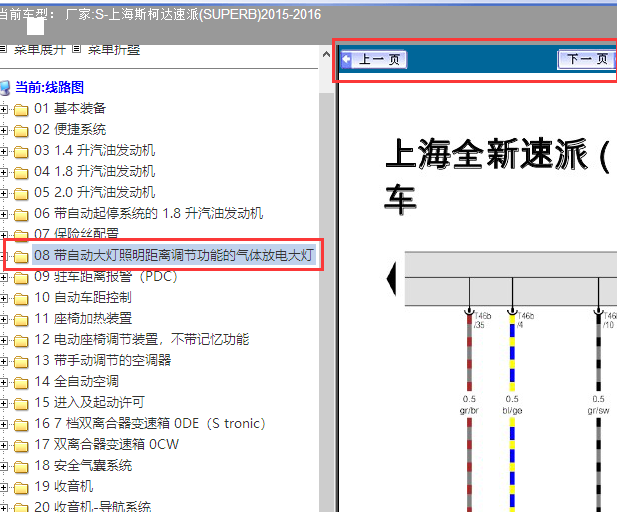Select 17 双离合器变速箱 0CW entry

106,444
